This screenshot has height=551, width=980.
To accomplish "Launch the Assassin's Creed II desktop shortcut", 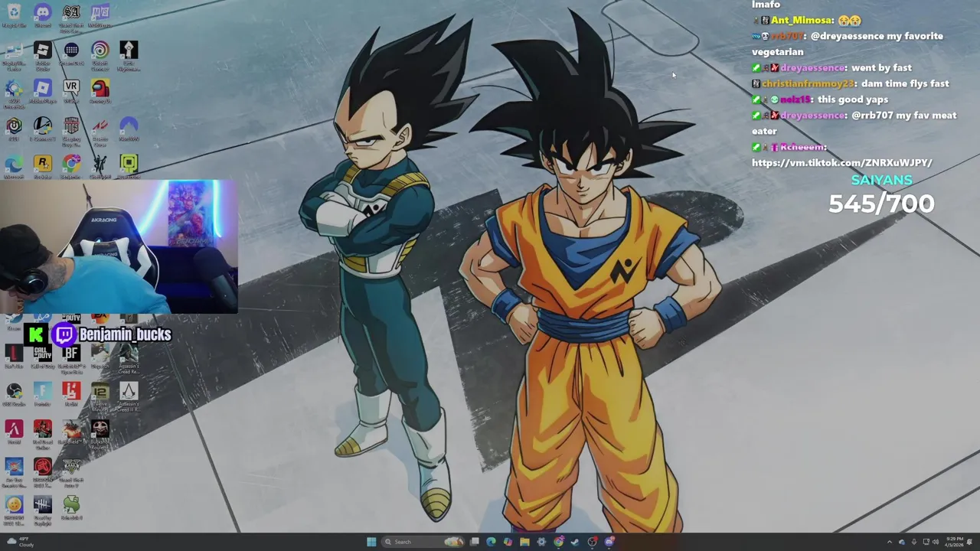I will (x=129, y=396).
